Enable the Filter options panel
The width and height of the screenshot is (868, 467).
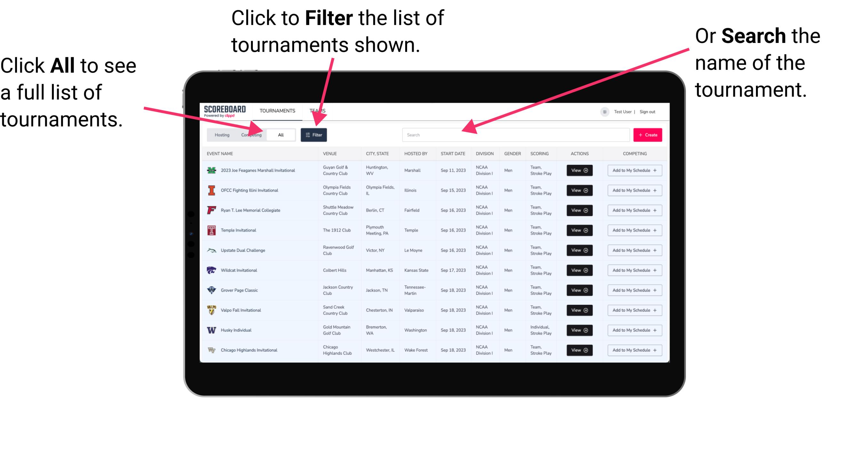(314, 134)
